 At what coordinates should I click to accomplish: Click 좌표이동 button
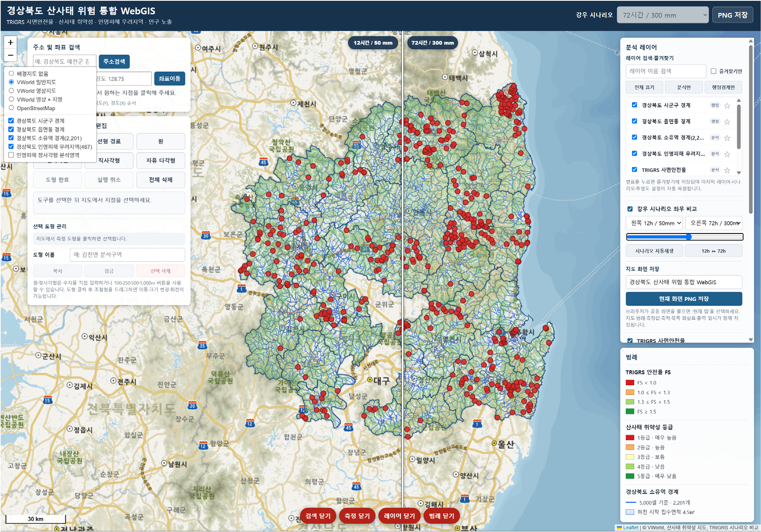(x=169, y=79)
